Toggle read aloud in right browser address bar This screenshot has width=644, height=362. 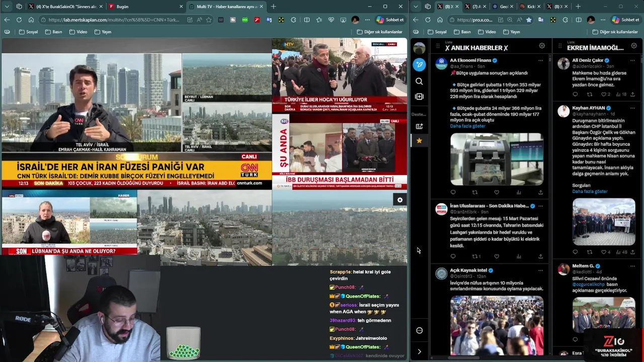[x=519, y=20]
